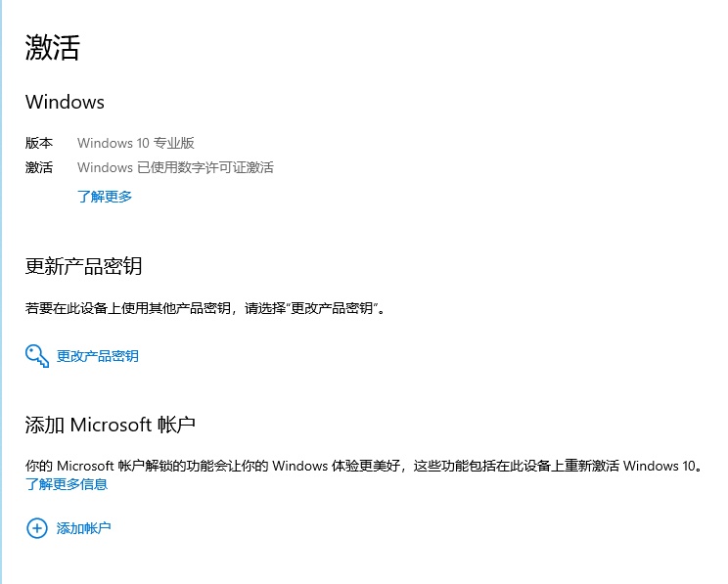Click the Windows 已使用数字许可证激活 status text
Viewport: 728px width, 584px height.
(175, 167)
